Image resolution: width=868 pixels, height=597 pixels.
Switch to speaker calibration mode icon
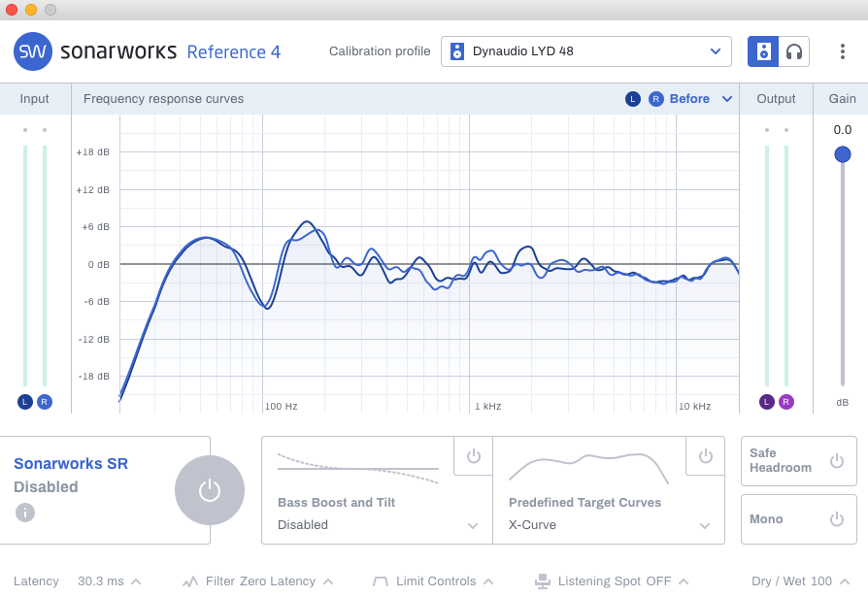tap(763, 51)
